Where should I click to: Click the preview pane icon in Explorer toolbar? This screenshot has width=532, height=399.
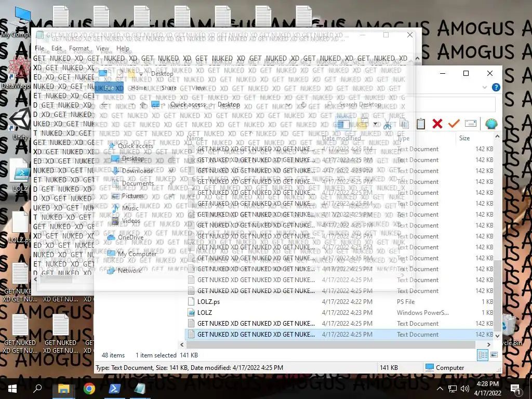(x=343, y=124)
